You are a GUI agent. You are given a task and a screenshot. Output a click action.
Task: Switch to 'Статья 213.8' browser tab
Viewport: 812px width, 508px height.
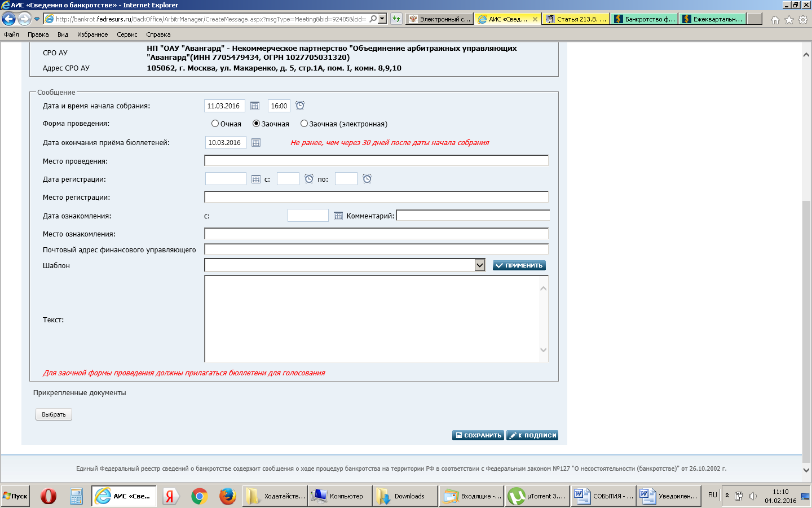pos(576,19)
